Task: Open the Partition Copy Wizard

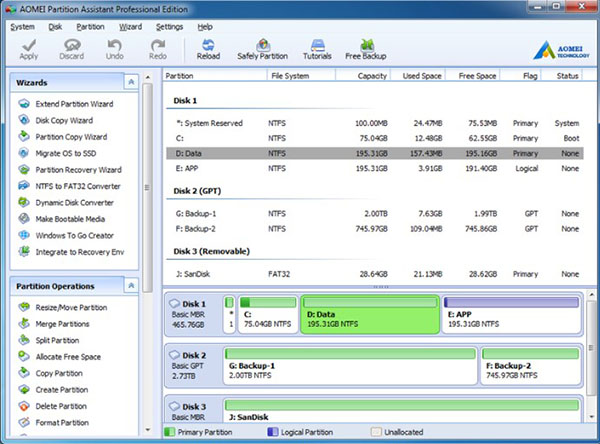Action: tap(63, 137)
